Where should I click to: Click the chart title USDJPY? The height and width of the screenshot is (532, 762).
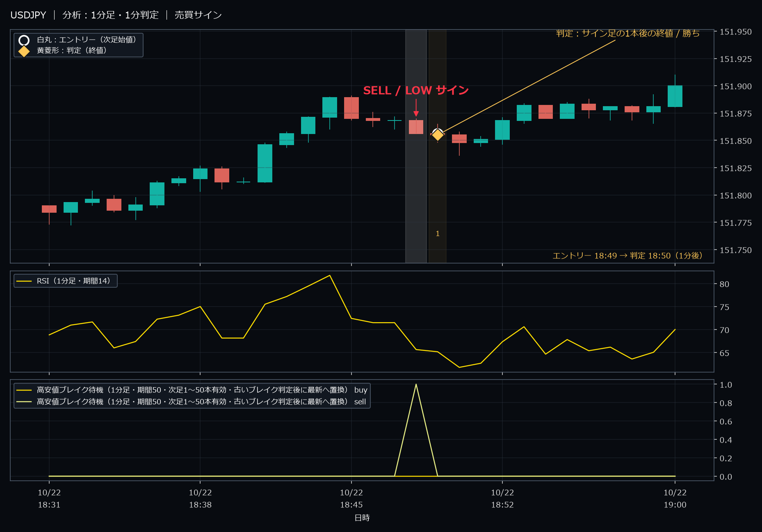(x=28, y=15)
